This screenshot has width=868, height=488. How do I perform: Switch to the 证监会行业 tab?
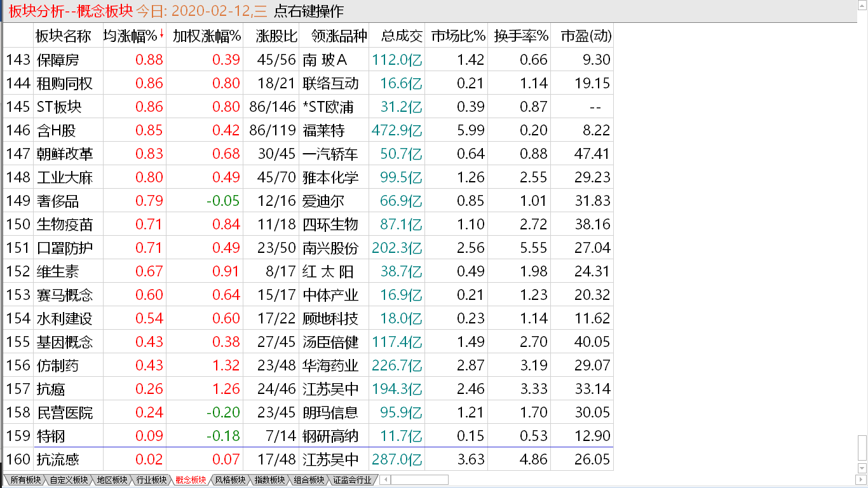pyautogui.click(x=352, y=480)
